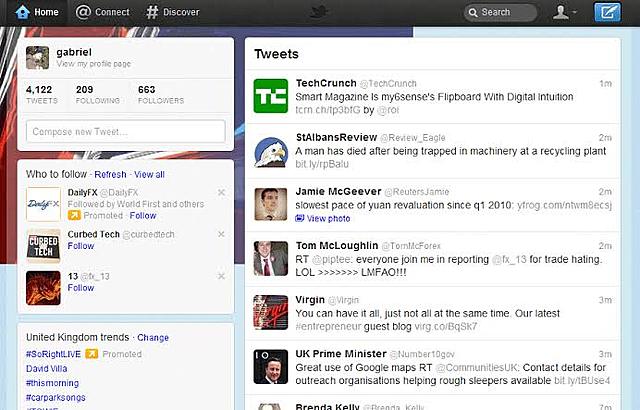Click the 4,122 Tweets count
The image size is (640, 410).
42,95
